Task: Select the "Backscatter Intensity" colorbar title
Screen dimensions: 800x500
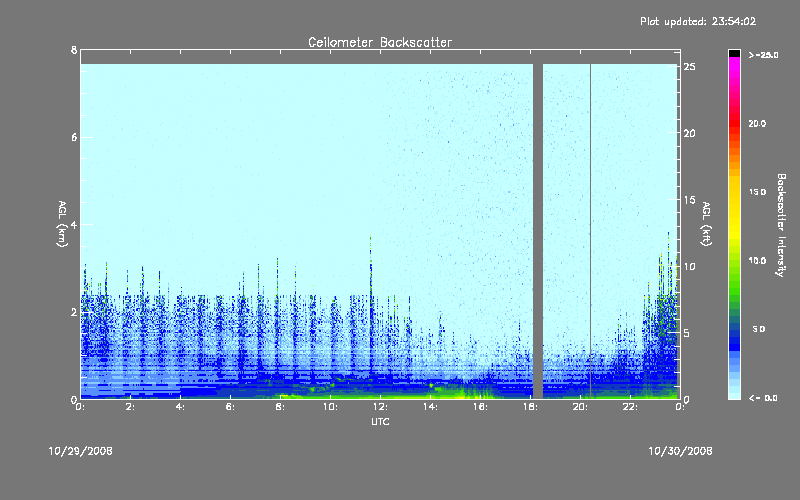Action: (x=781, y=225)
